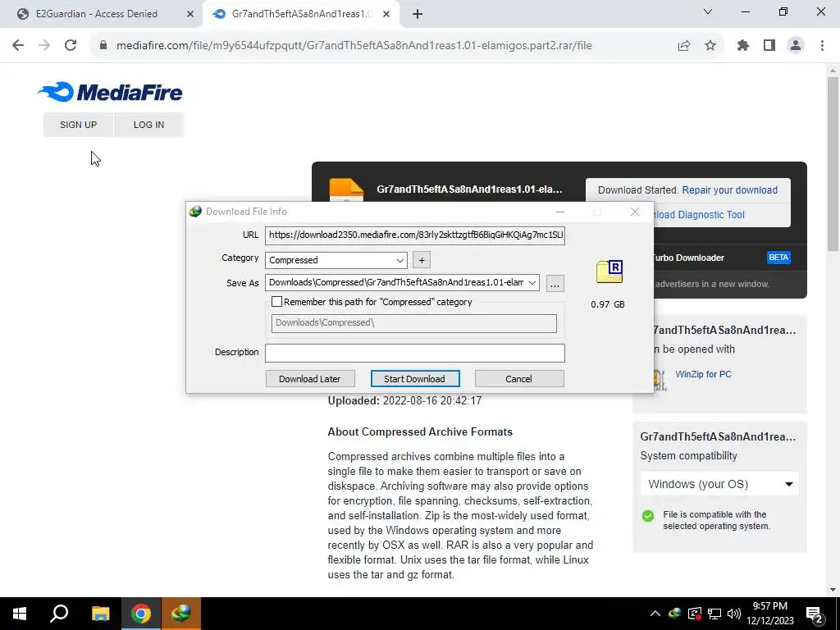Image resolution: width=840 pixels, height=630 pixels.
Task: Click the site lock icon in address bar
Action: click(103, 46)
